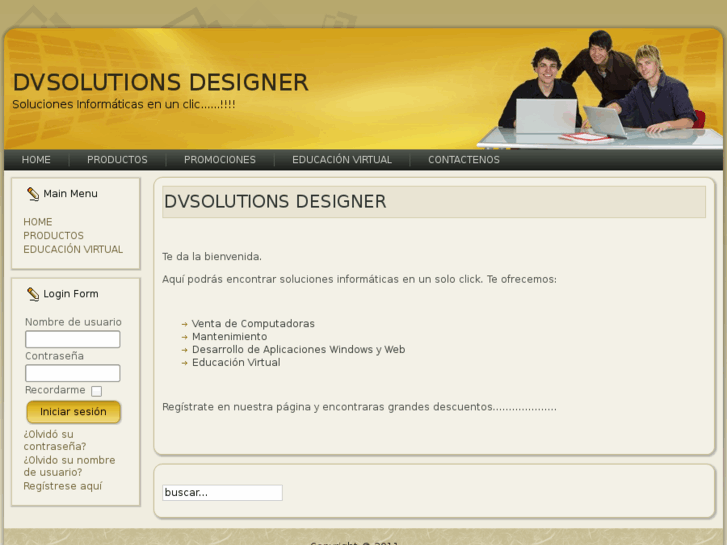The image size is (727, 545).
Task: Open EDUCACIÓN VIRTUAL in the top navigation bar
Action: (x=342, y=160)
